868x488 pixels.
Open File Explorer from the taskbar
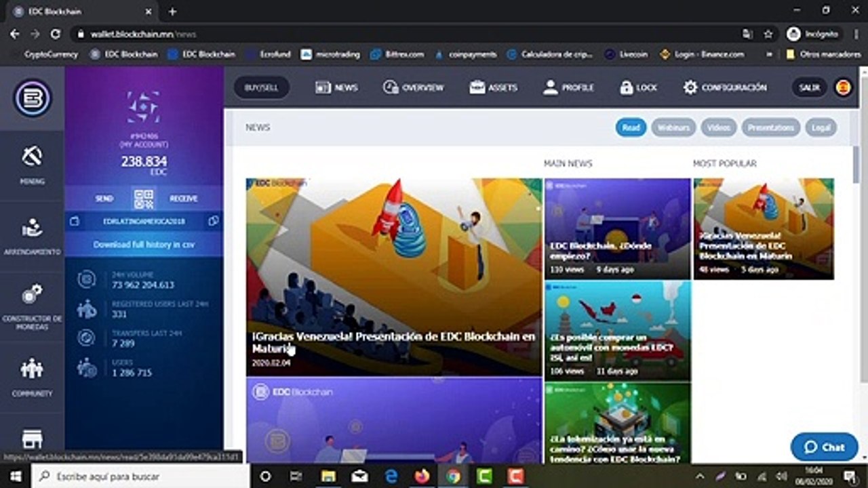pos(329,476)
